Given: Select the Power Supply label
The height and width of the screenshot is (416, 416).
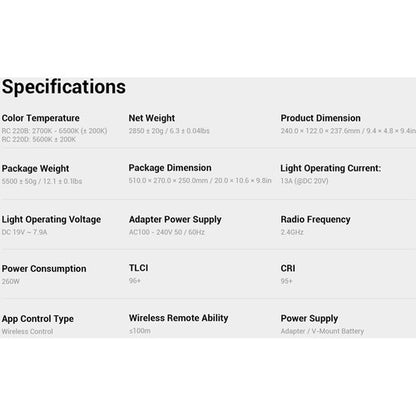Looking at the screenshot, I should tap(309, 319).
